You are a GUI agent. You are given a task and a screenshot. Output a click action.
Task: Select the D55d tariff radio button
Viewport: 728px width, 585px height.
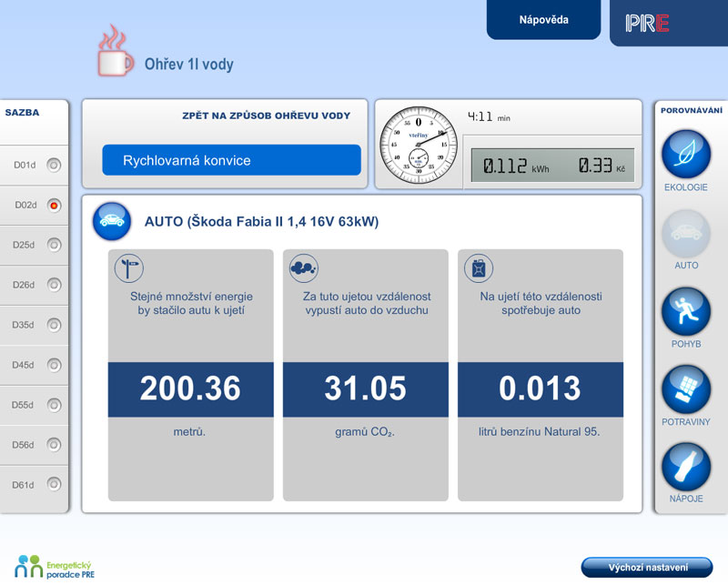(54, 405)
